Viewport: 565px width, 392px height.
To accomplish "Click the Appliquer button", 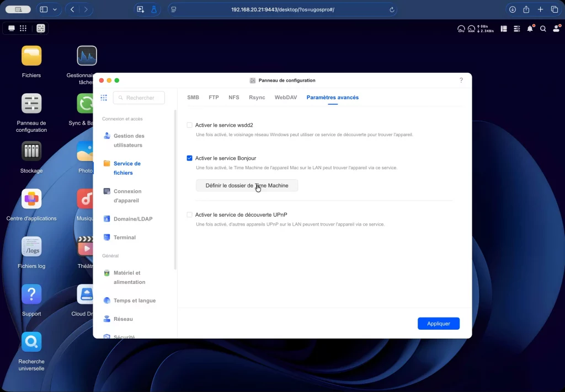I will (x=439, y=324).
